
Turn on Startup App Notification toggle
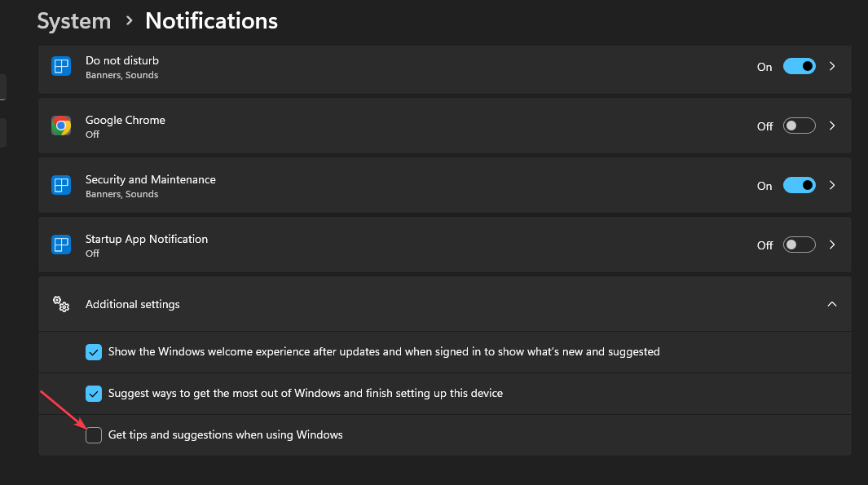[799, 245]
